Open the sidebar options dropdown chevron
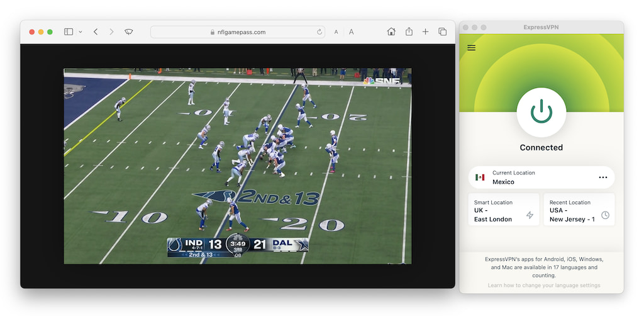The height and width of the screenshot is (316, 644). pos(80,32)
